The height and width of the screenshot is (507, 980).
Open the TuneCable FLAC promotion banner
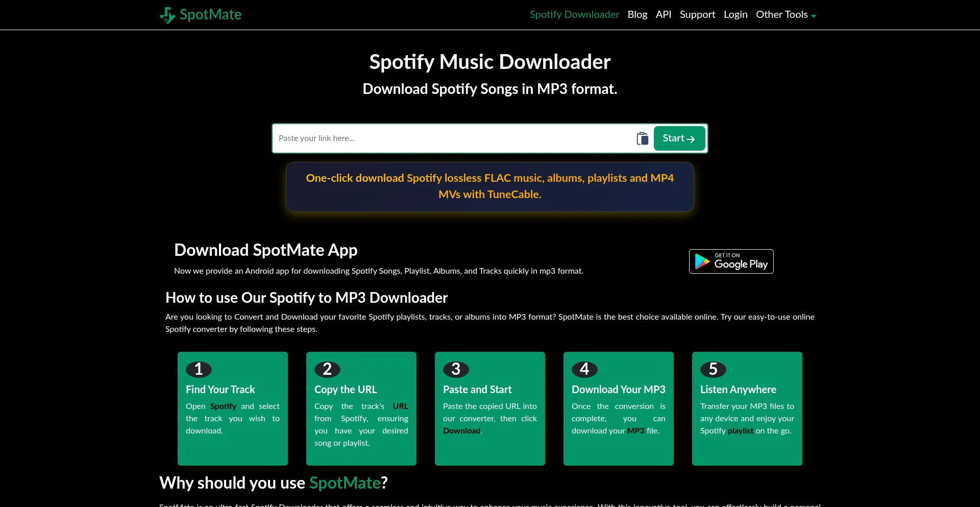coord(490,186)
